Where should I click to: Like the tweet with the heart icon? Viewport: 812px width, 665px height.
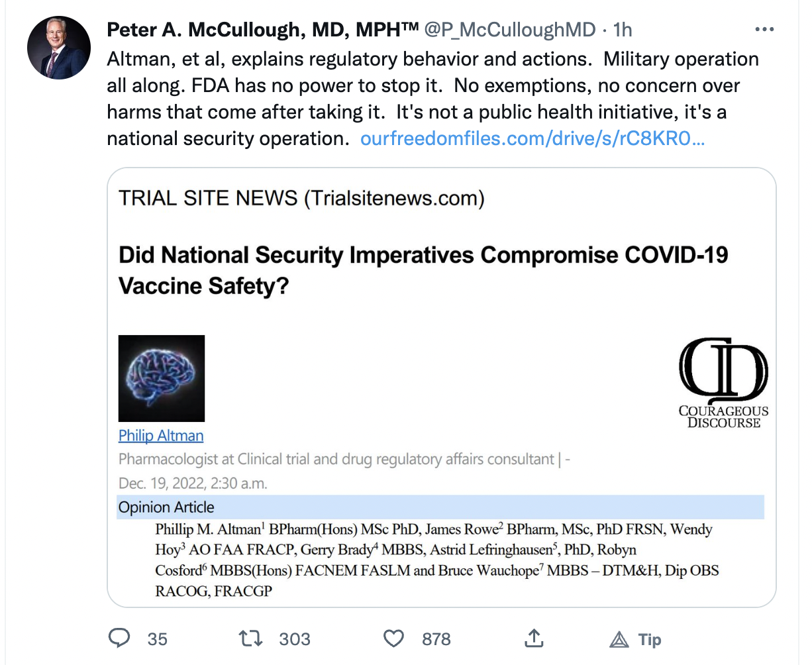tap(394, 639)
